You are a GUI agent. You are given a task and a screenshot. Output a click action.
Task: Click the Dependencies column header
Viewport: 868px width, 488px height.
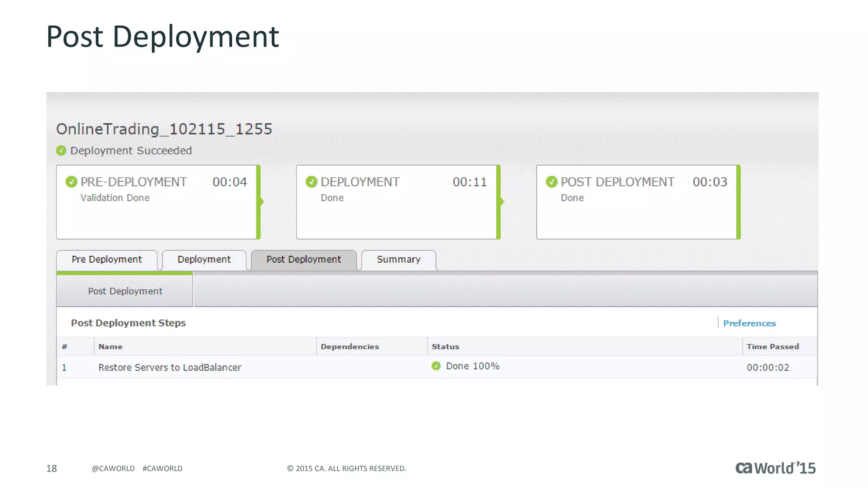pyautogui.click(x=350, y=347)
